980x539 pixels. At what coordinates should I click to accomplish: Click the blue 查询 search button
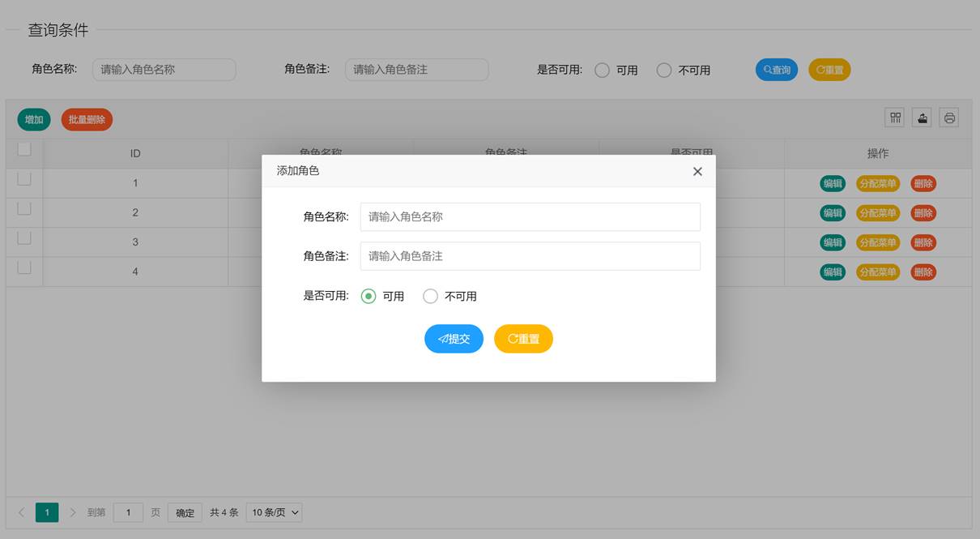coord(777,70)
